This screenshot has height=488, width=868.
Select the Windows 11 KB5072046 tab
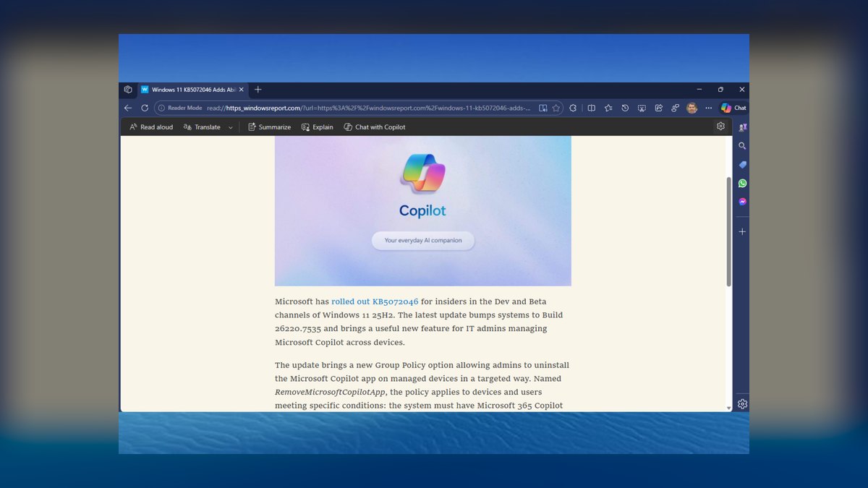click(192, 90)
